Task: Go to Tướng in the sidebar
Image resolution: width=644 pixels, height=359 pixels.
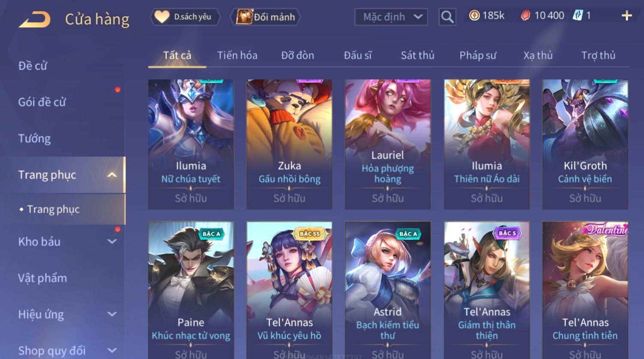Action: (x=34, y=139)
